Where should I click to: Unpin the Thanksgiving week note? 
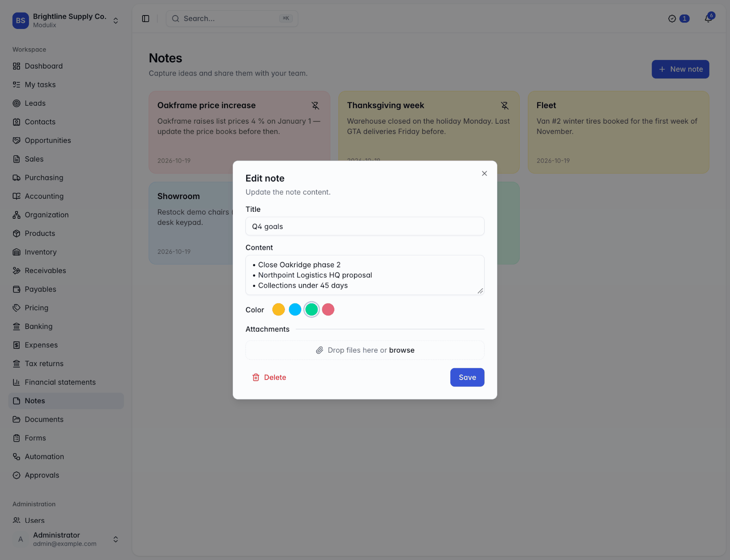click(505, 106)
